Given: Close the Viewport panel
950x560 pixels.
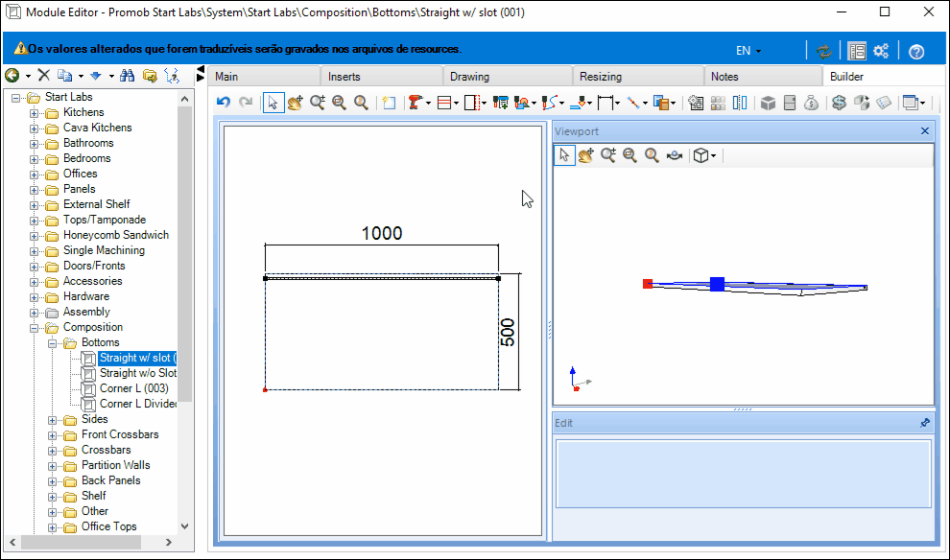Looking at the screenshot, I should click(924, 130).
